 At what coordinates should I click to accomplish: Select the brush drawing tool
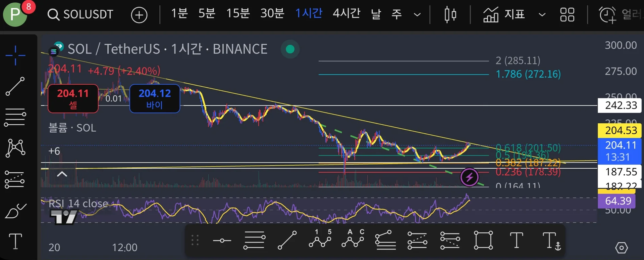pos(15,211)
